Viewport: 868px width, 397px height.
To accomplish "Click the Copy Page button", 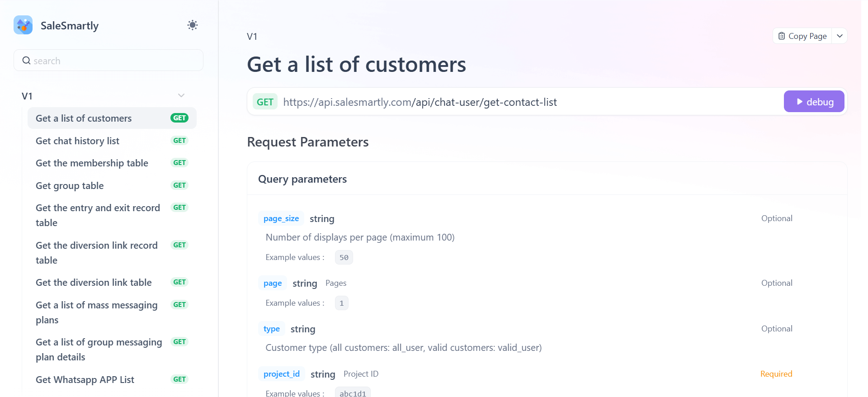I will (802, 36).
